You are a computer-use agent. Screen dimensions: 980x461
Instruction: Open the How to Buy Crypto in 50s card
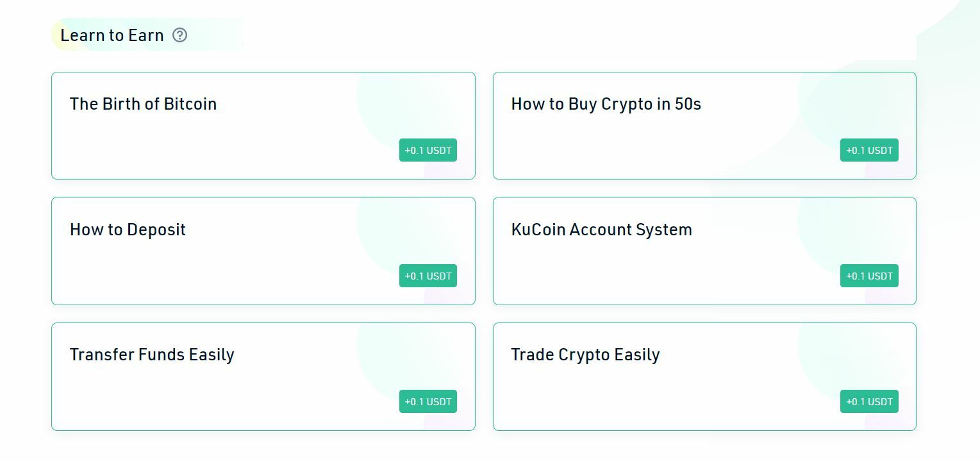click(704, 126)
